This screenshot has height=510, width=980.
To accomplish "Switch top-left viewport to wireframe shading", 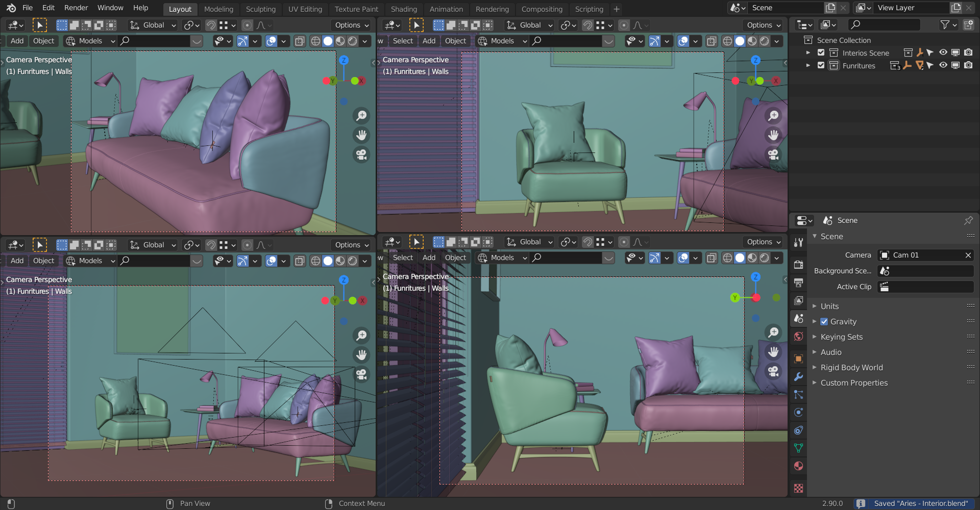I will tap(316, 41).
